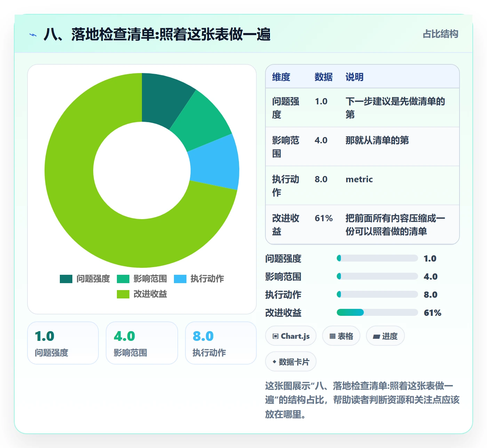Click the diamond icon on 数据卡片 tag

[274, 362]
